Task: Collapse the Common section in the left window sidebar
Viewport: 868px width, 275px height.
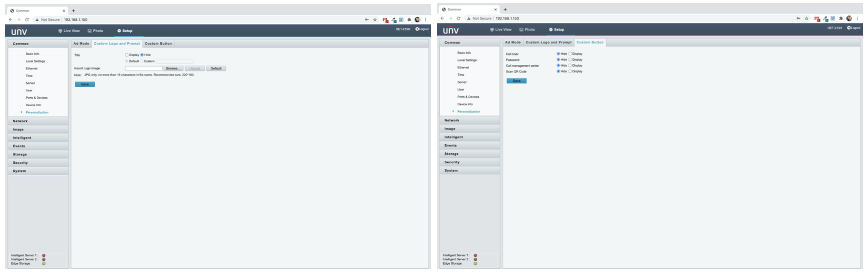Action: tap(38, 43)
